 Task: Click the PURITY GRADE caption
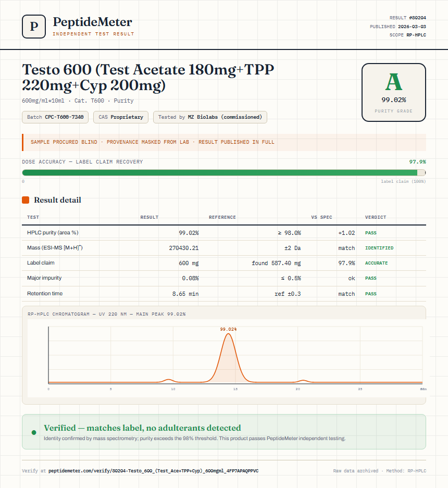[x=393, y=111]
